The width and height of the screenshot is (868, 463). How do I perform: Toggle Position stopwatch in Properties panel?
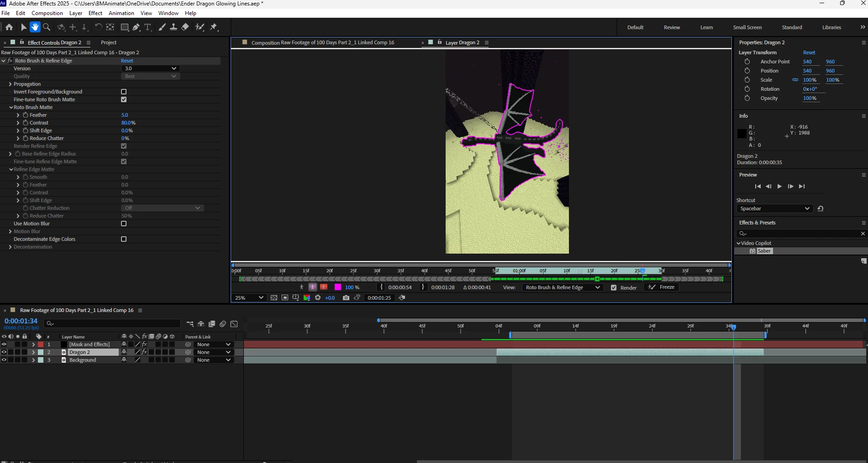point(747,71)
